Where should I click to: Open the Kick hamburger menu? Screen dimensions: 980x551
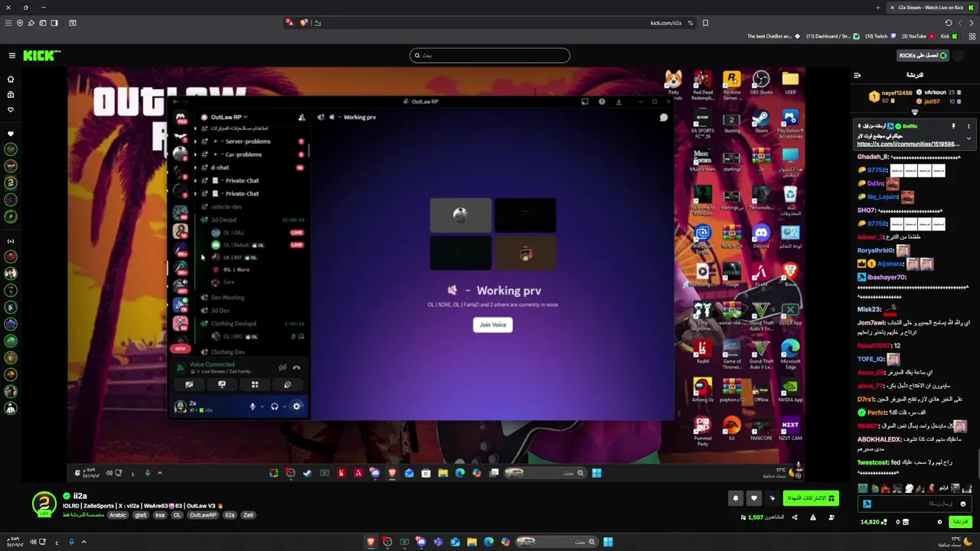(x=11, y=55)
